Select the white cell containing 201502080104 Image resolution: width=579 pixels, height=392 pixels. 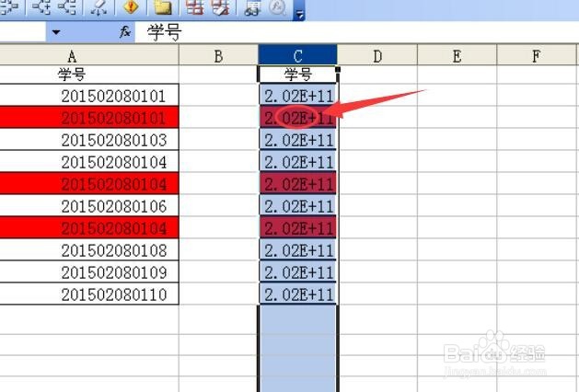click(x=89, y=162)
